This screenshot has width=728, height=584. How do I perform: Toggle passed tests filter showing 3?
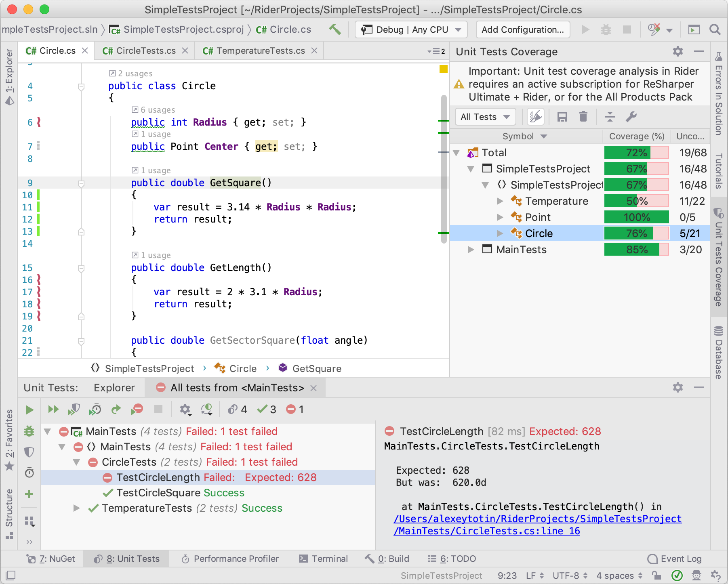267,410
